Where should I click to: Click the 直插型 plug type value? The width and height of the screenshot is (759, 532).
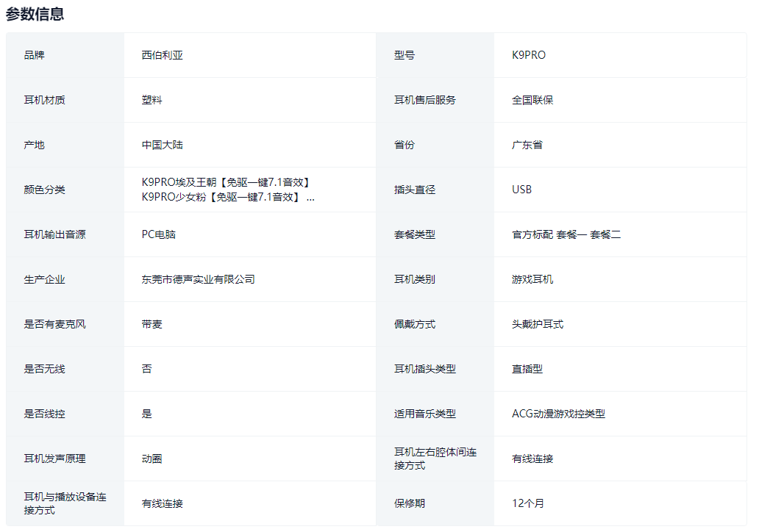[527, 369]
